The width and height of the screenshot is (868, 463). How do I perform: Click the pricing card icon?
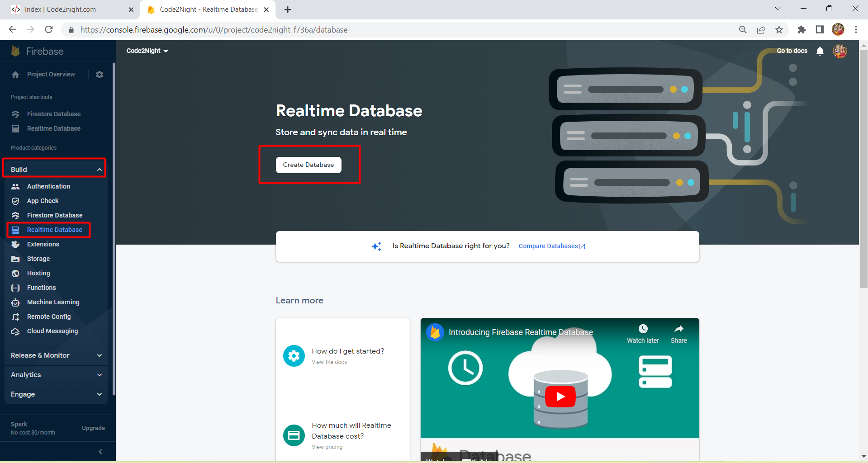click(x=294, y=435)
